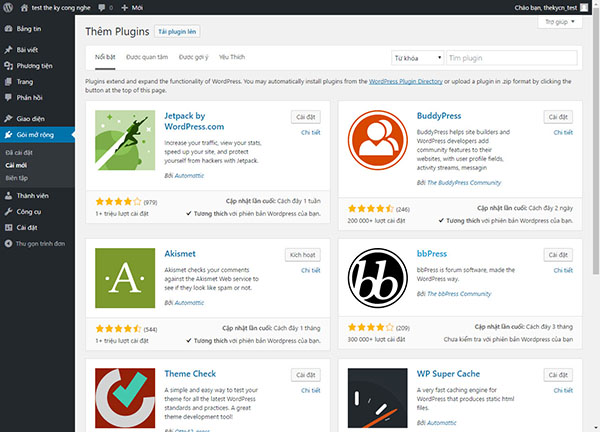This screenshot has height=432, width=600.
Task: Click the plus icon to add new content
Action: click(124, 8)
